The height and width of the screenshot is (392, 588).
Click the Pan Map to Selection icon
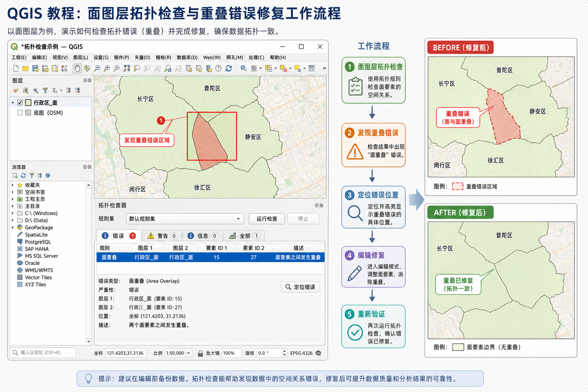(87, 68)
